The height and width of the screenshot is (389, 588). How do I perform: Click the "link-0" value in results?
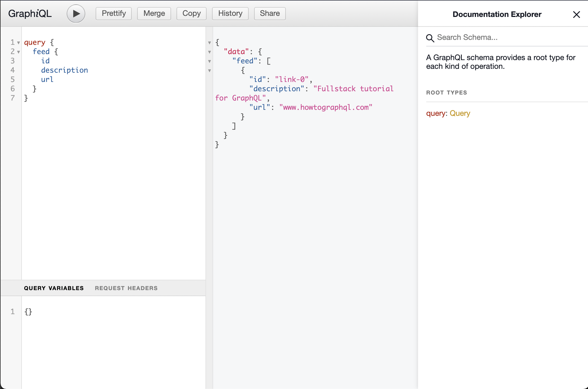point(292,79)
